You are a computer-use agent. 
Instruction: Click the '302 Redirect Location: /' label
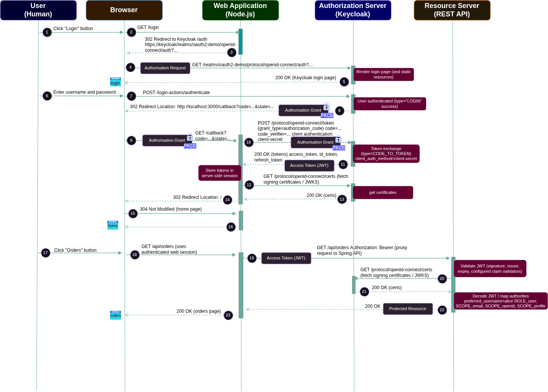pos(197,197)
